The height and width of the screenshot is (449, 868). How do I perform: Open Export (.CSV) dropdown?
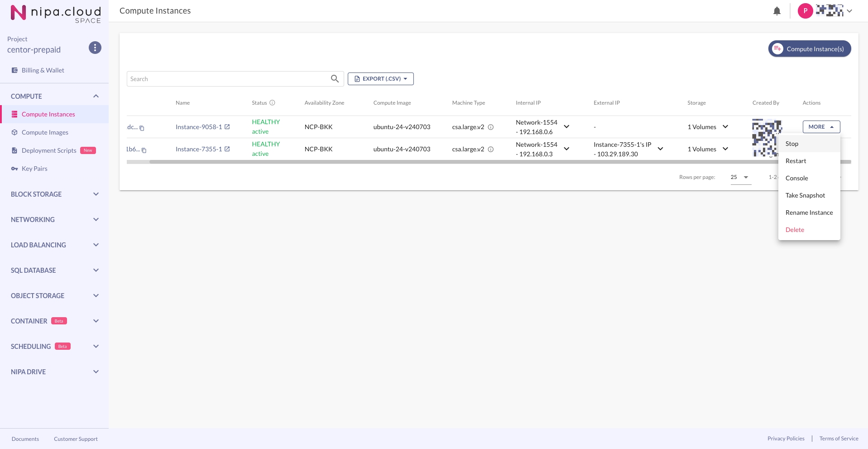(x=380, y=79)
